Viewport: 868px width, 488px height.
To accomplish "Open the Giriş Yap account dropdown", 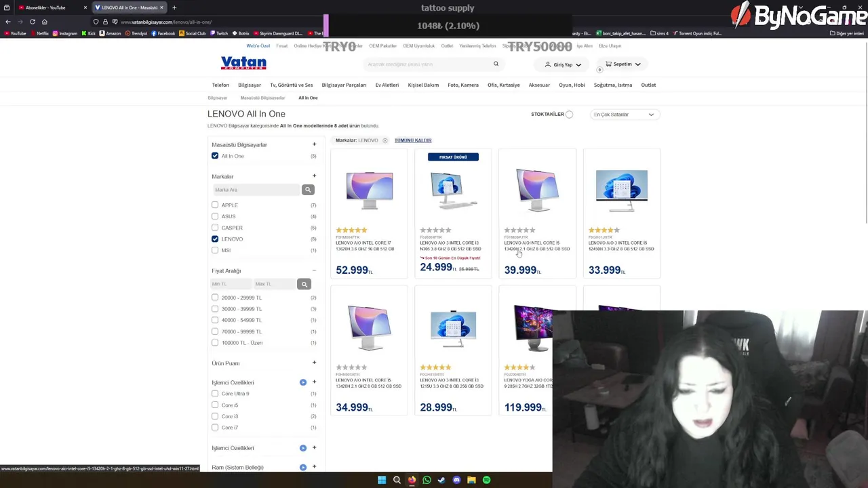I will tap(563, 64).
